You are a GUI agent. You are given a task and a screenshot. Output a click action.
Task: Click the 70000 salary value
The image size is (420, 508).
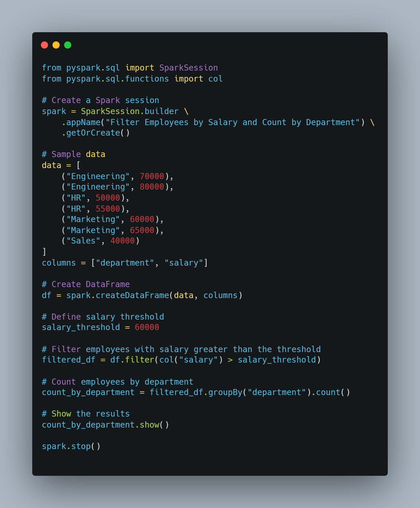[x=152, y=176]
